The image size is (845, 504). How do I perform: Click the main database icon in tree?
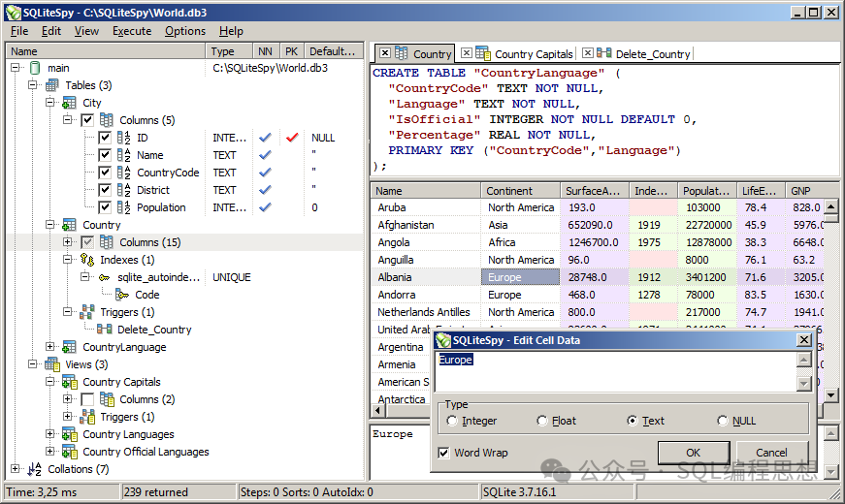[35, 68]
